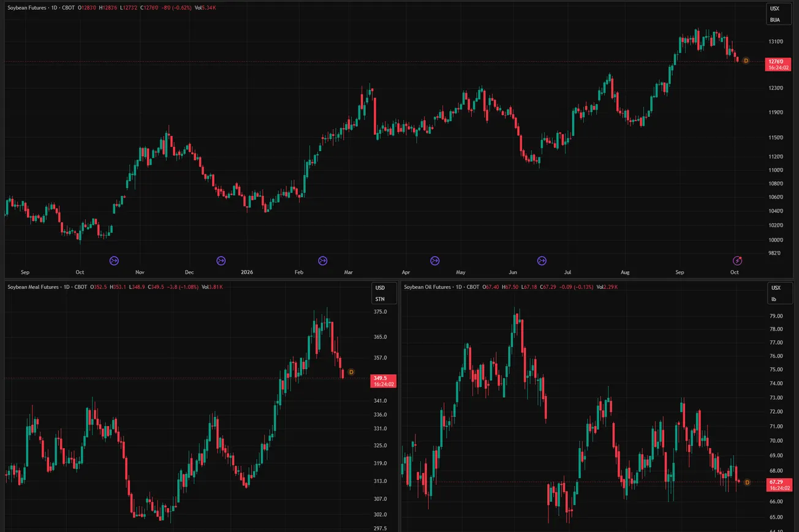Open the roll marker between Jun and Jul
Viewport: 799px width, 532px height.
click(x=542, y=261)
